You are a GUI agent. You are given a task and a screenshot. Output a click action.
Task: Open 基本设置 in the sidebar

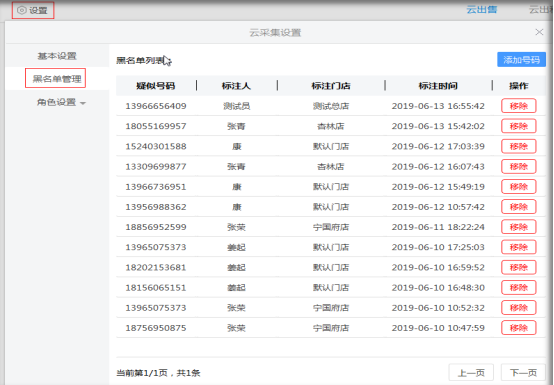point(57,56)
